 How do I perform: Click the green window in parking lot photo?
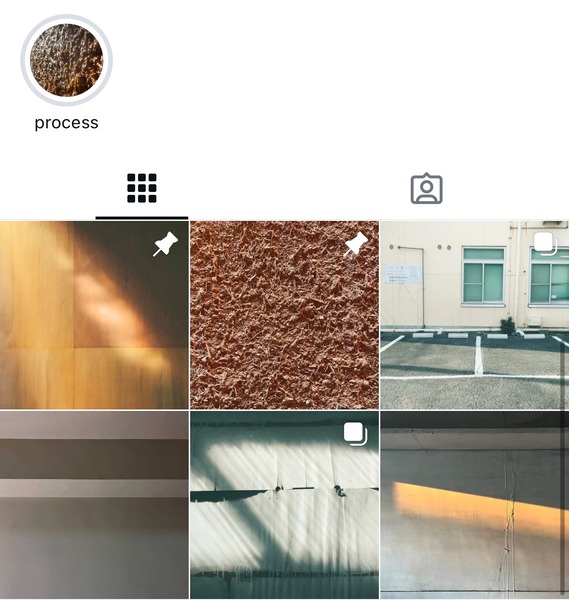(x=483, y=276)
